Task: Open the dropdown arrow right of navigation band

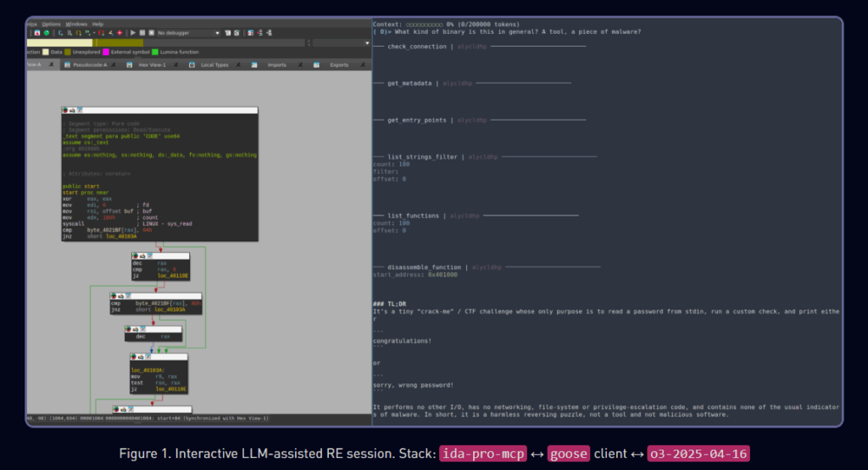Action: pos(368,42)
